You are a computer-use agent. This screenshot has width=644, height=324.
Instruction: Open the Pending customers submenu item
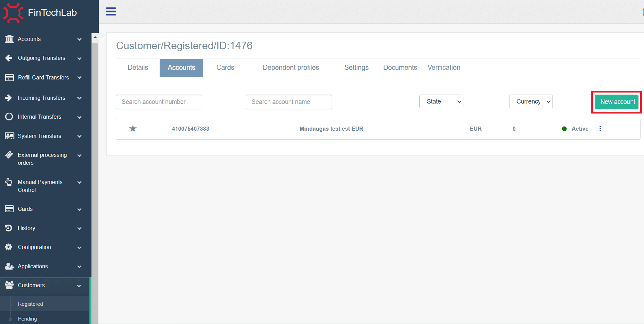tap(27, 319)
